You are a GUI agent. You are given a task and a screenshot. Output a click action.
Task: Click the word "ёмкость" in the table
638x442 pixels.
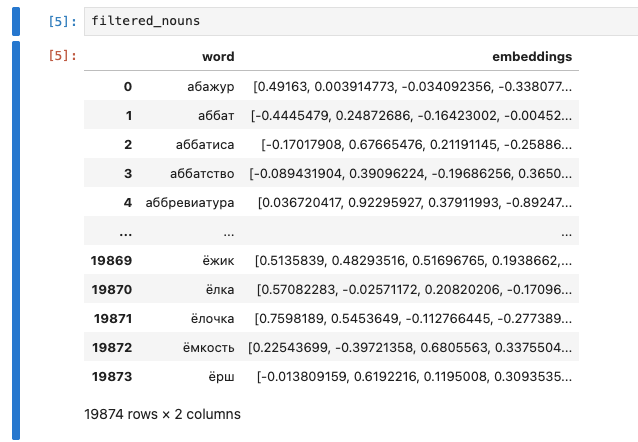[206, 347]
